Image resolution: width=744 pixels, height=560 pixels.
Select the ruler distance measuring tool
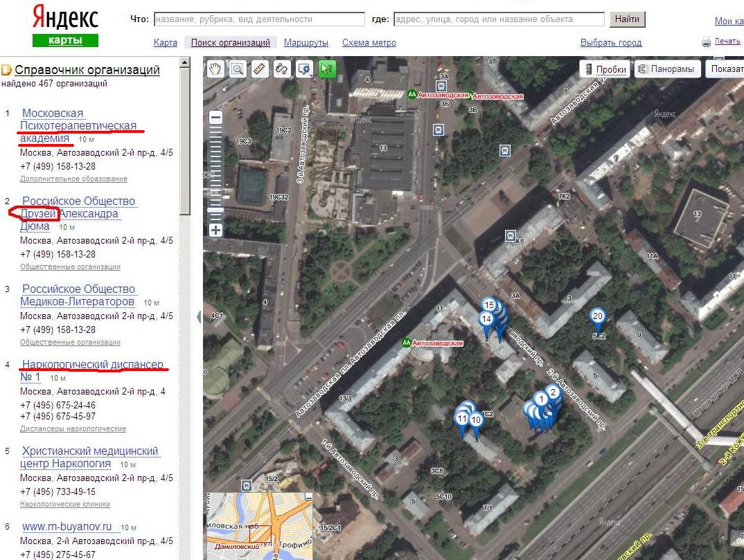pos(260,69)
